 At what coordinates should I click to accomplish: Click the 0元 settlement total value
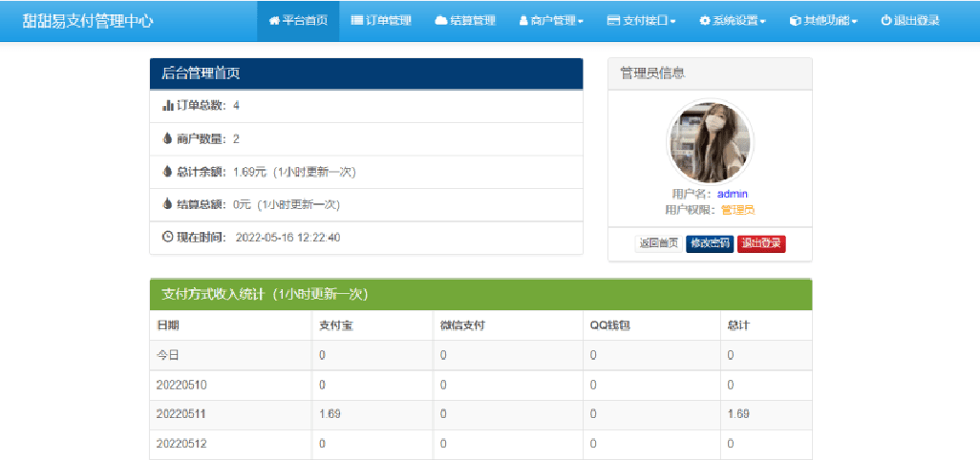click(x=242, y=204)
